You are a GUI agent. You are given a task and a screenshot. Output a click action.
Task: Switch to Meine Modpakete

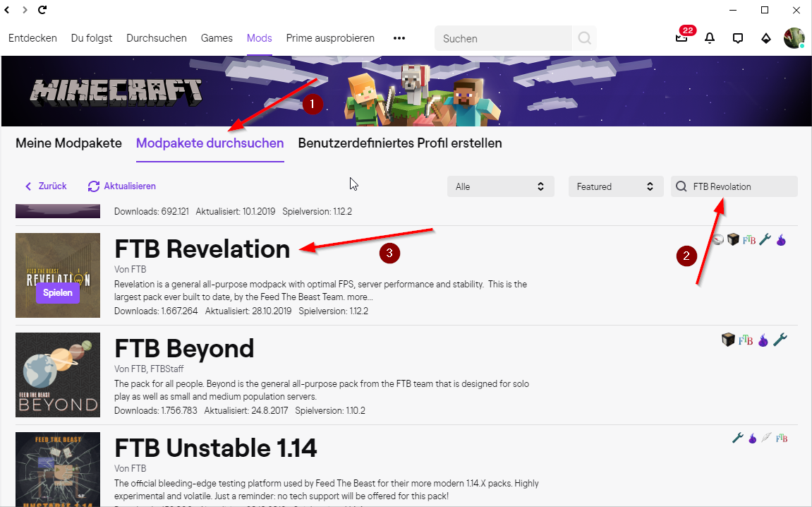pyautogui.click(x=69, y=143)
